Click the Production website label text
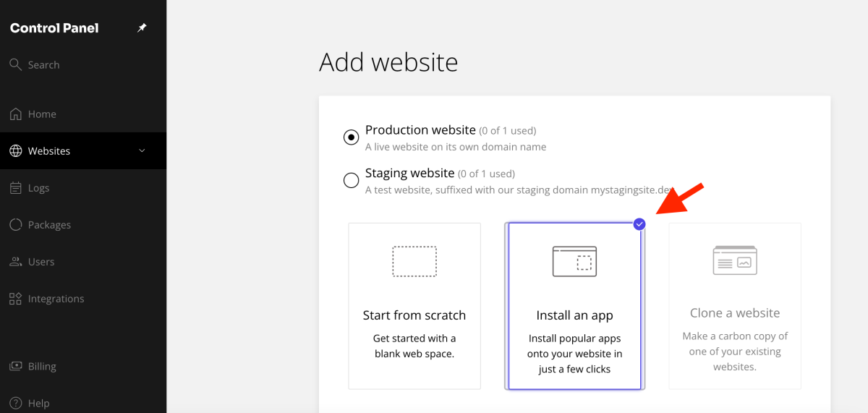Image resolution: width=868 pixels, height=413 pixels. (x=420, y=130)
